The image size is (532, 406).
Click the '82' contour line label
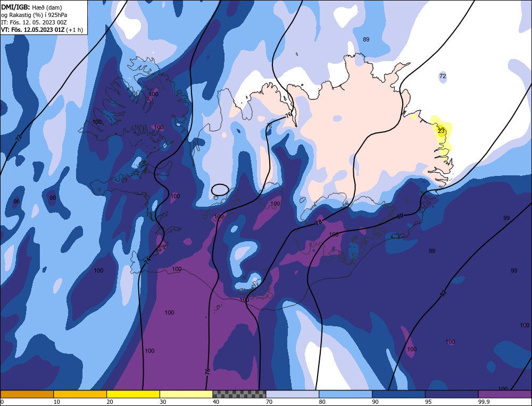[444, 293]
